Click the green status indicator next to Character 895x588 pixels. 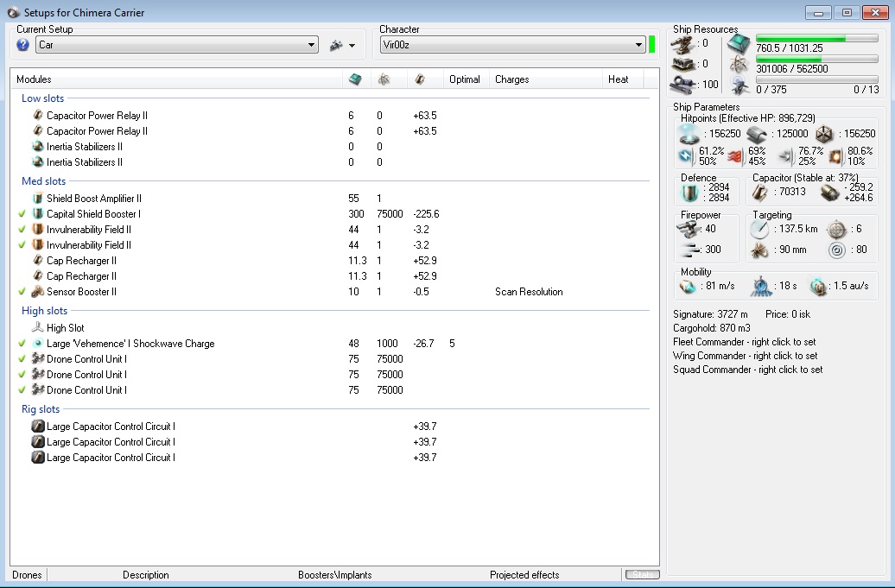[x=652, y=45]
